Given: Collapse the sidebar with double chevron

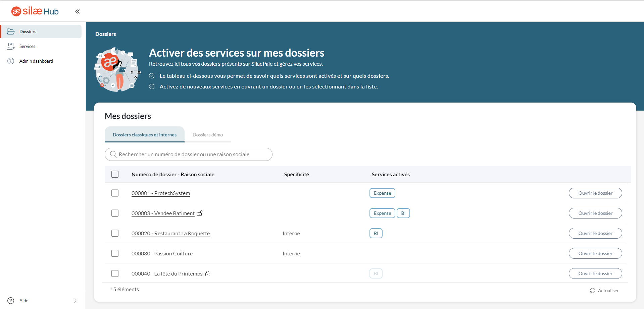Looking at the screenshot, I should [x=78, y=11].
